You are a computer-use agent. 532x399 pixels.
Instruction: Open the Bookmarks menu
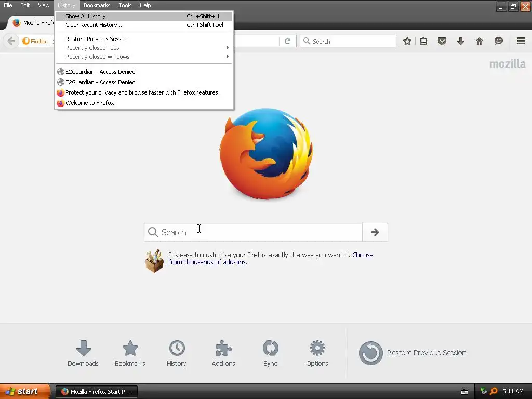tap(97, 5)
